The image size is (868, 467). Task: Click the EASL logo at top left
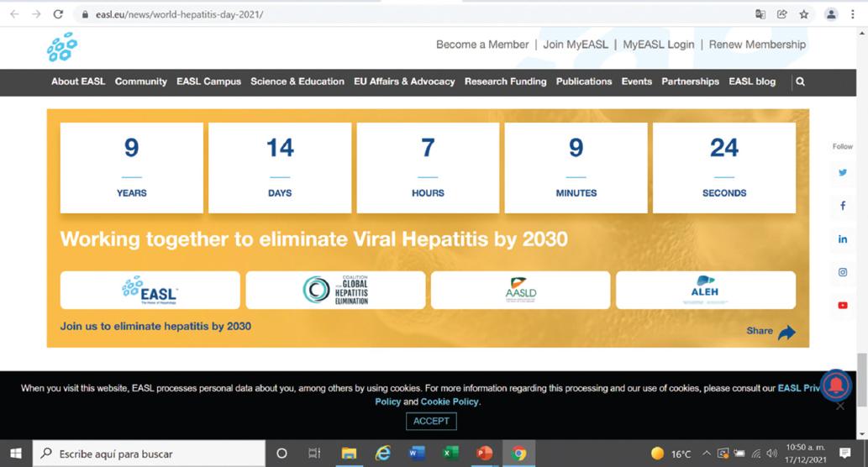(62, 47)
